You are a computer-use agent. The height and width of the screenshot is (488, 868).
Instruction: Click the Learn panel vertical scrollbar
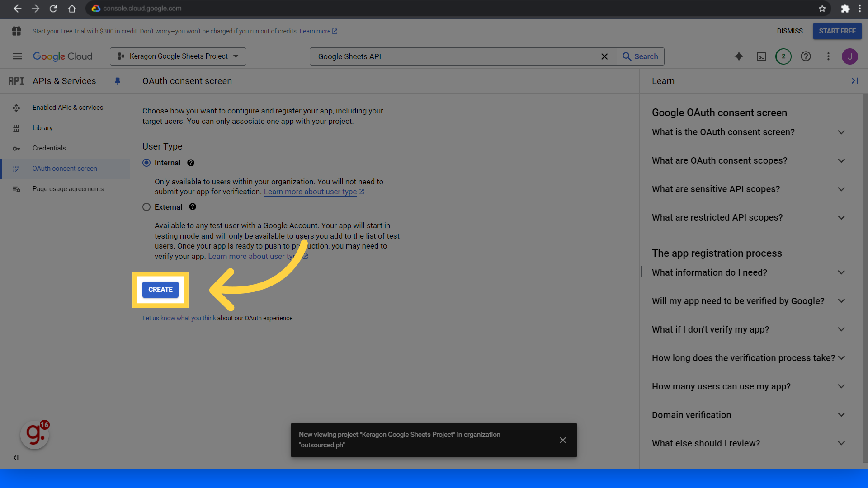[864, 278]
